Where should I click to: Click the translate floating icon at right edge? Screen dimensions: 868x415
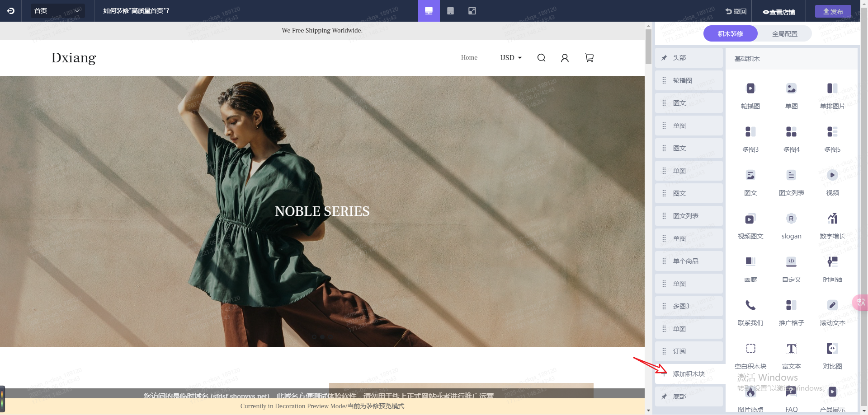(x=861, y=303)
